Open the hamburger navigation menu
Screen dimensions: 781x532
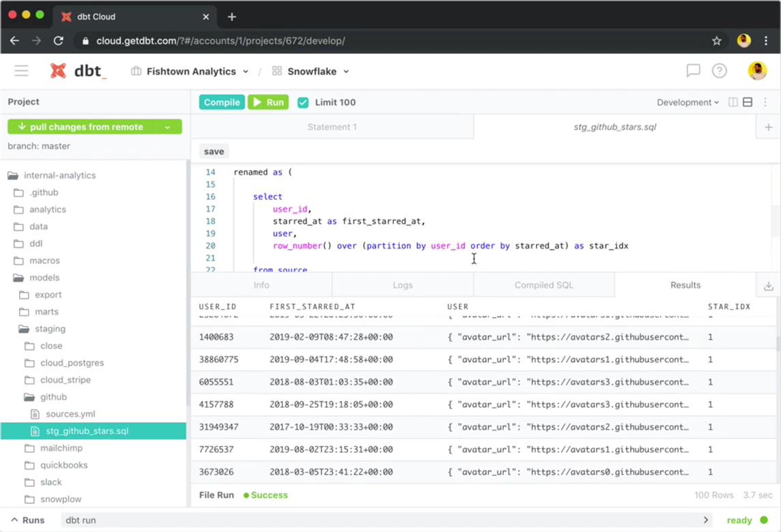[x=21, y=71]
